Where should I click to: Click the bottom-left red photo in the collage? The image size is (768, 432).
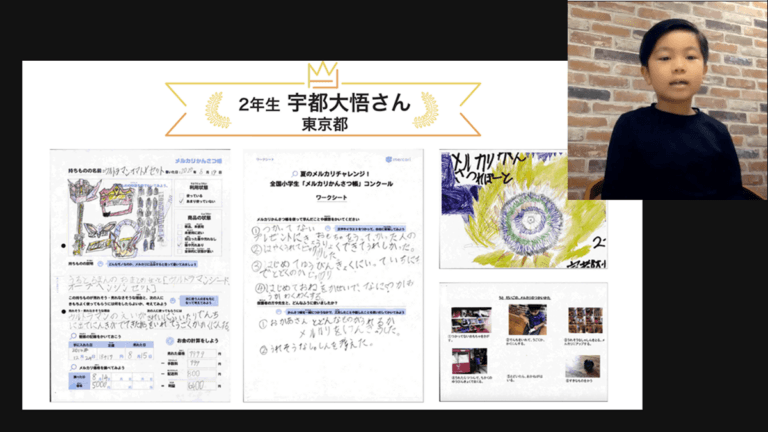[469, 361]
